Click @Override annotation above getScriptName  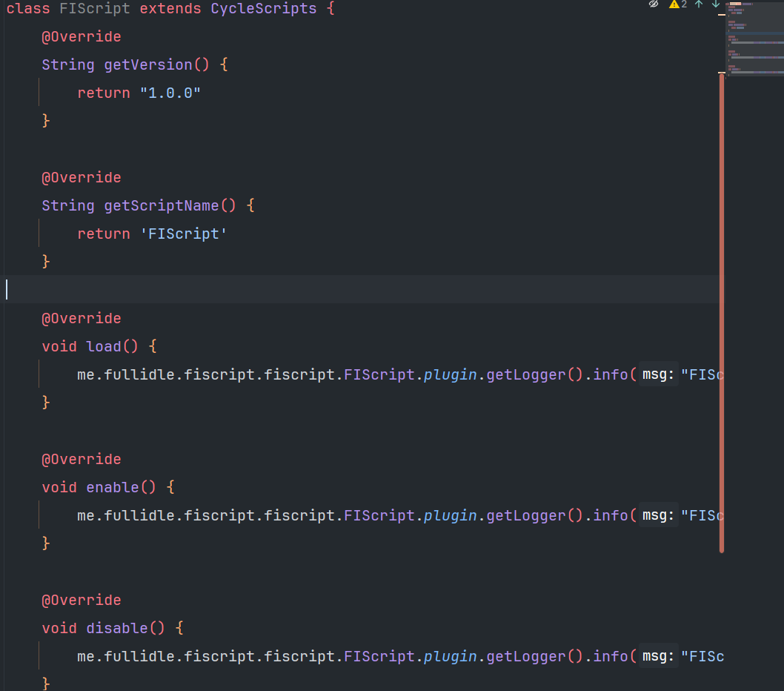pos(82,178)
